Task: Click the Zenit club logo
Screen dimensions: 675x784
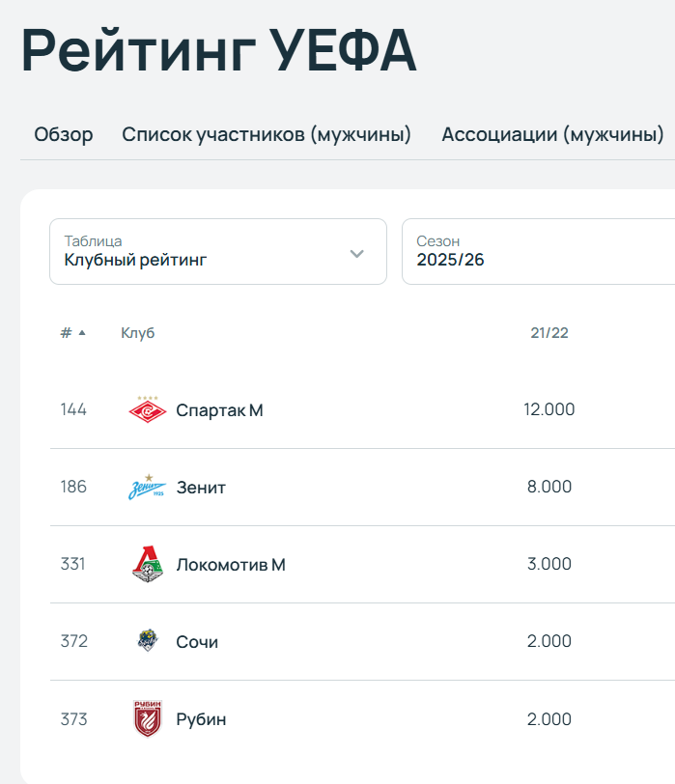Action: click(x=148, y=488)
